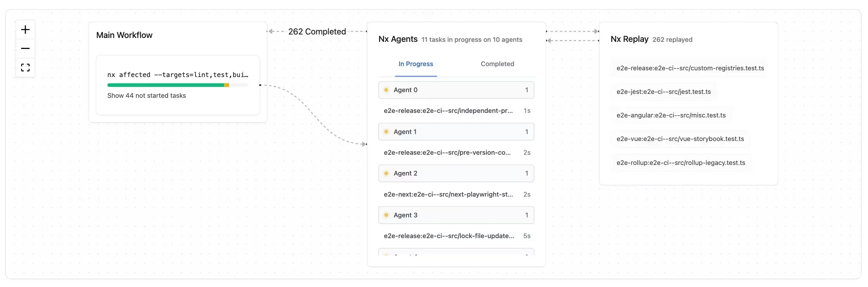This screenshot has width=868, height=287.
Task: Click the zoom out icon
Action: [x=25, y=48]
